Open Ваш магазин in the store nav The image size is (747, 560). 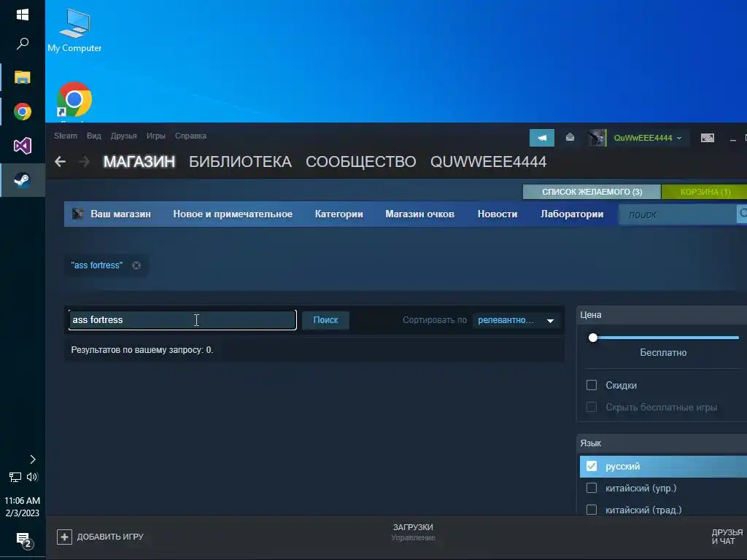[x=120, y=214]
